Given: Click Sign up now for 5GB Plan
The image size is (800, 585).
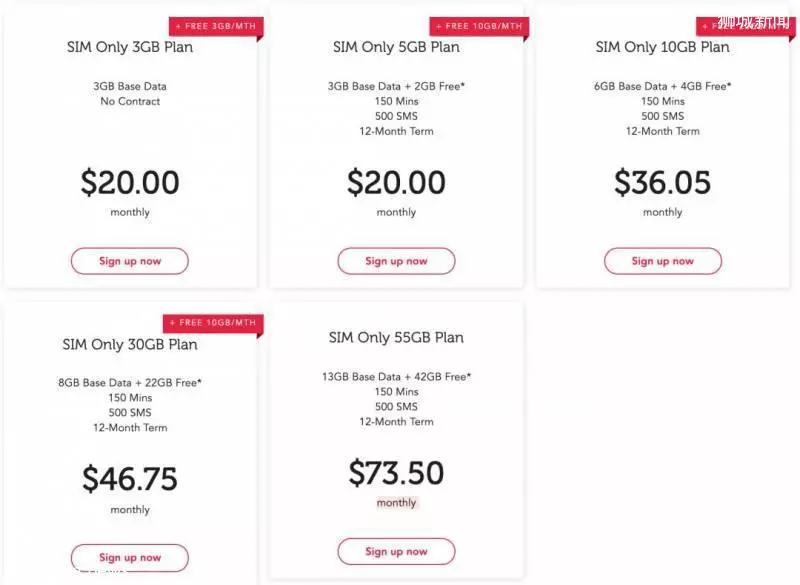Looking at the screenshot, I should point(396,261).
